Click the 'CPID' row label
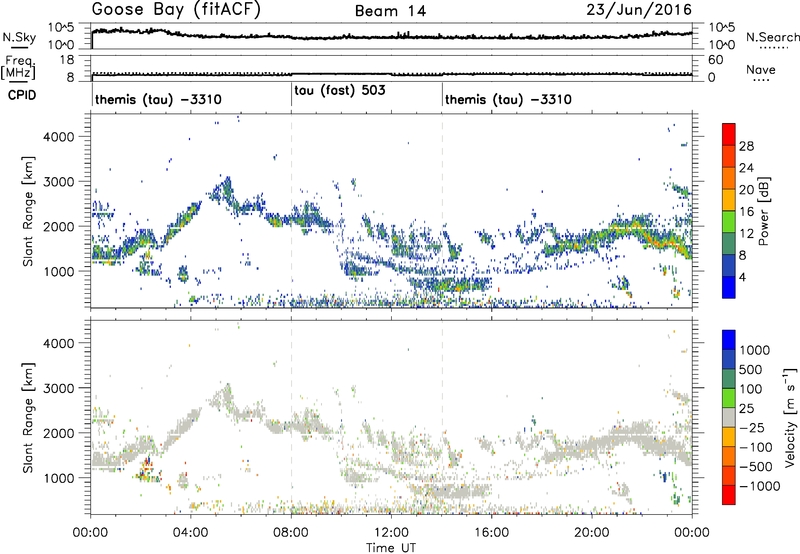Image resolution: width=800 pixels, height=554 pixels. (x=22, y=95)
